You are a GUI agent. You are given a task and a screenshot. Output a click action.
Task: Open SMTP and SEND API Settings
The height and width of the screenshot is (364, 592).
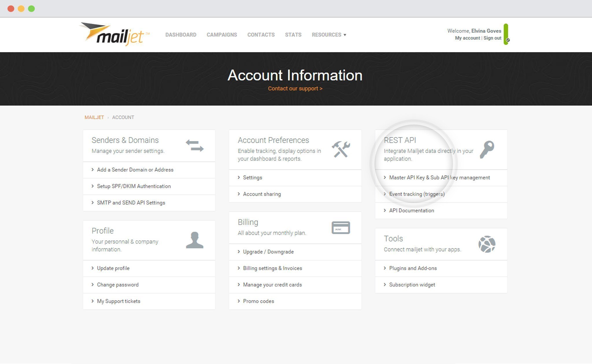[x=149, y=203]
